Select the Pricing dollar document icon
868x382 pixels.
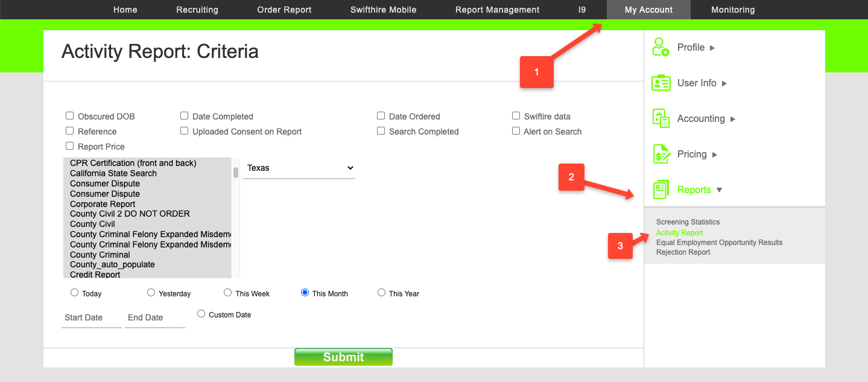tap(661, 154)
